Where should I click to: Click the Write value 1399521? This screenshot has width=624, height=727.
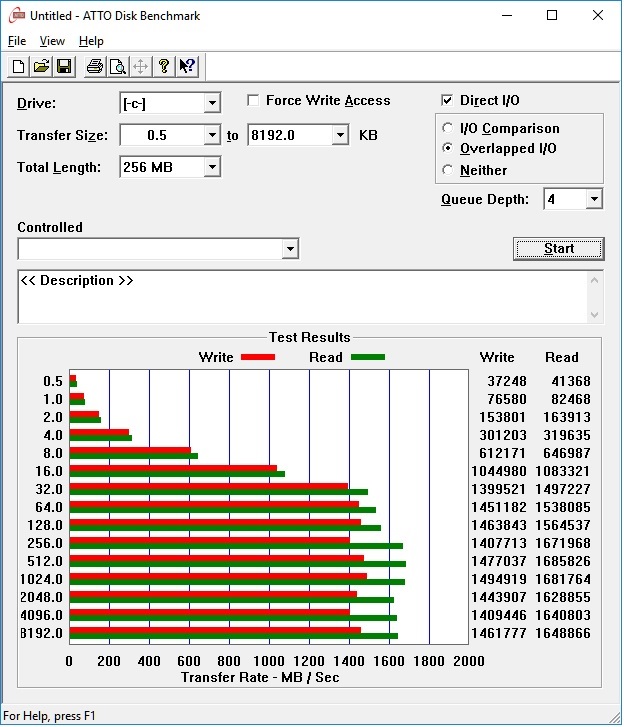tap(499, 489)
